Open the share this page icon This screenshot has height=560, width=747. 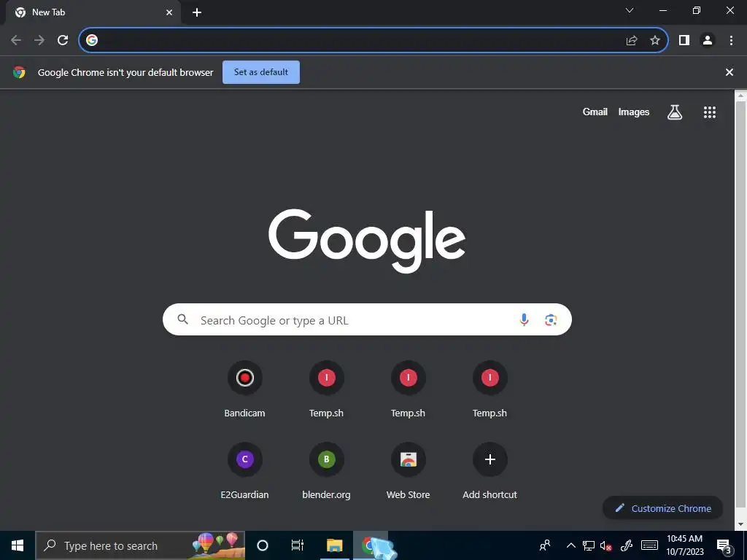[632, 41]
